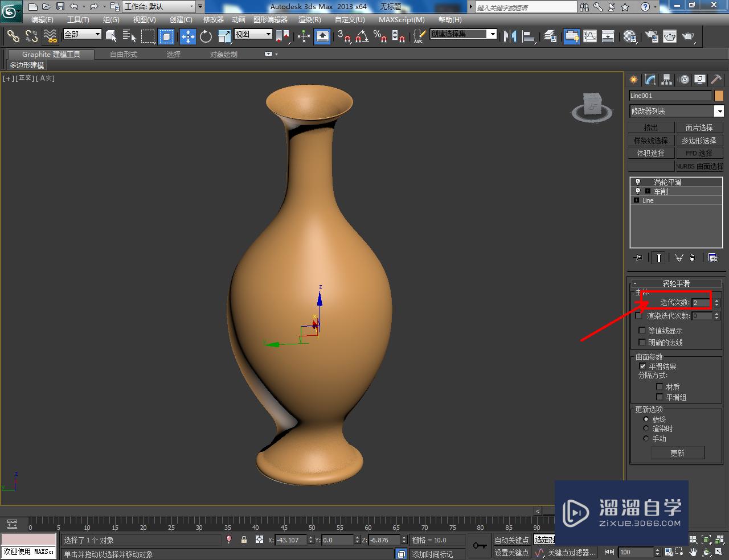Open the 修改器列表 dropdown
This screenshot has width=729, height=560.
pos(677,111)
